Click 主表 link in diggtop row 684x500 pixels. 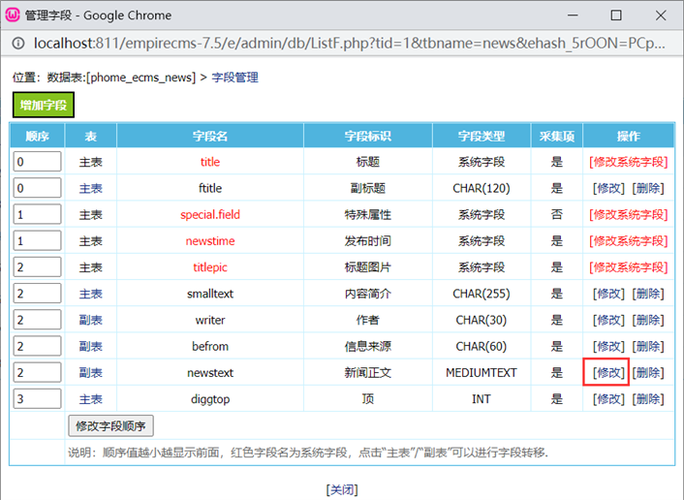(x=91, y=399)
